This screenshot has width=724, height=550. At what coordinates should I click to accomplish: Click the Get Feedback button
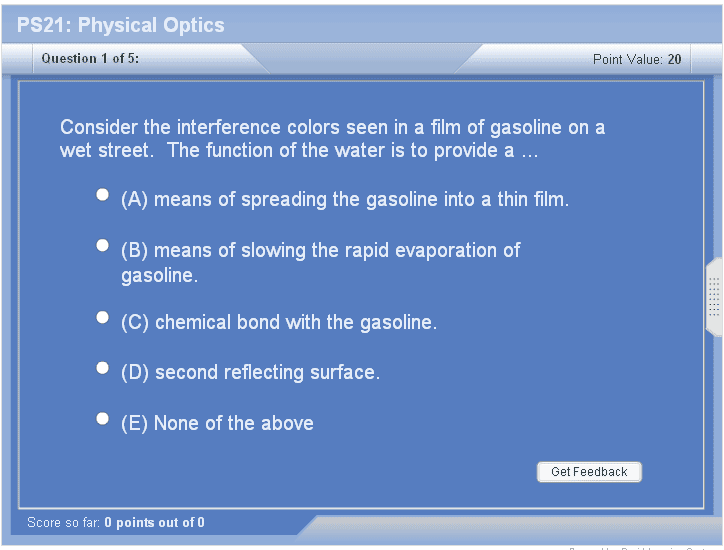tap(589, 472)
